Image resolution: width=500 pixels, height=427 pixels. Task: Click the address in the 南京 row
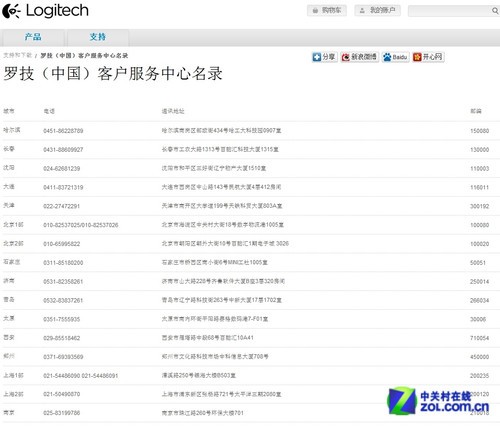tap(202, 413)
